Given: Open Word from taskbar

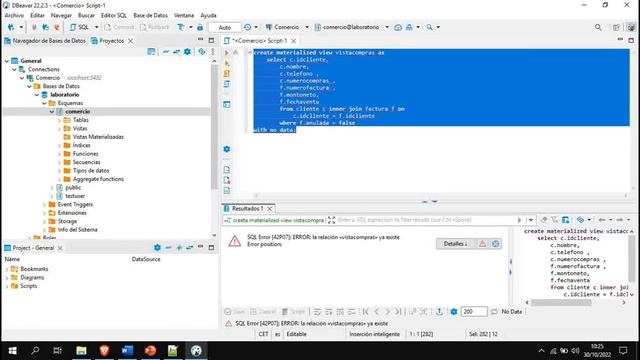Looking at the screenshot, I should point(127,351).
